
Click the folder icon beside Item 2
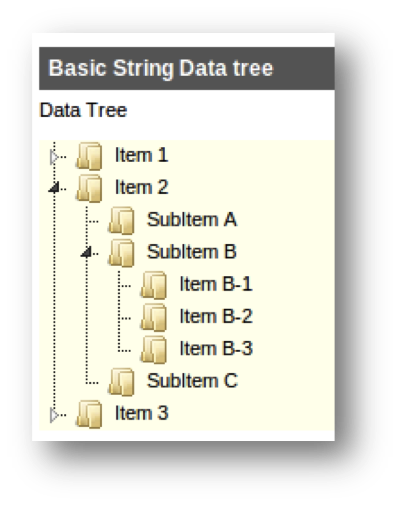click(89, 188)
